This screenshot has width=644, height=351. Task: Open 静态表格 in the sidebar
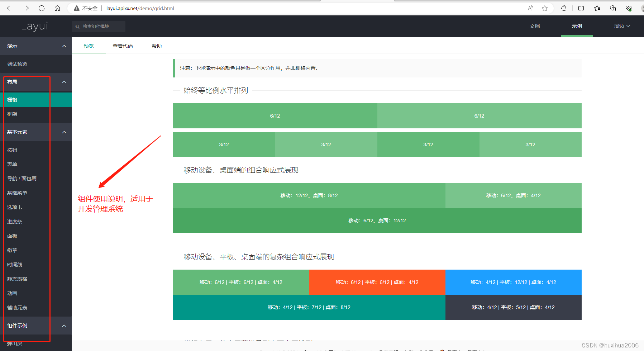36,279
